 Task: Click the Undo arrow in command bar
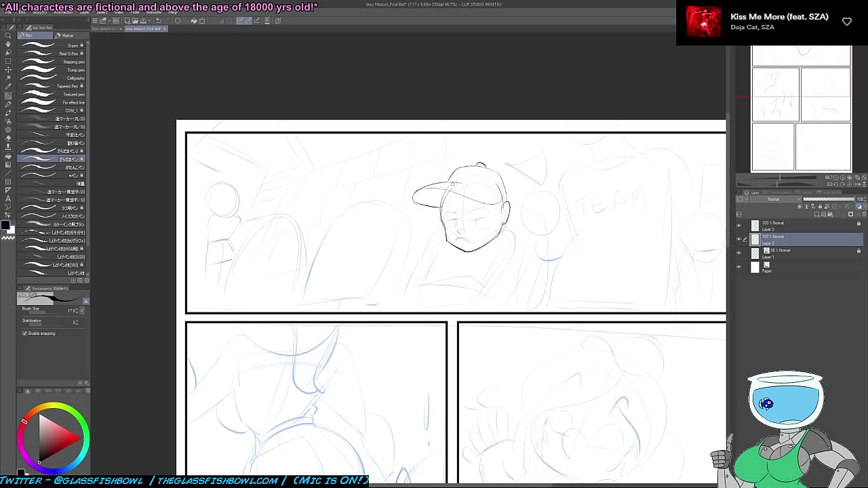[158, 21]
